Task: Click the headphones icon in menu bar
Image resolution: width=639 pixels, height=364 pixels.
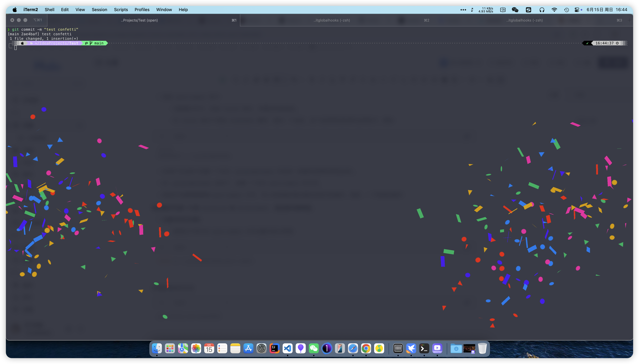Action: point(542,10)
